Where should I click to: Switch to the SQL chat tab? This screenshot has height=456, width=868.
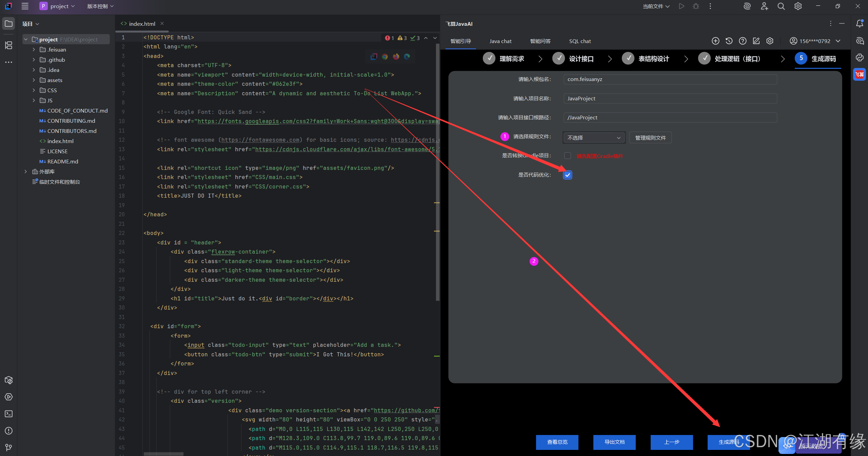tap(580, 41)
